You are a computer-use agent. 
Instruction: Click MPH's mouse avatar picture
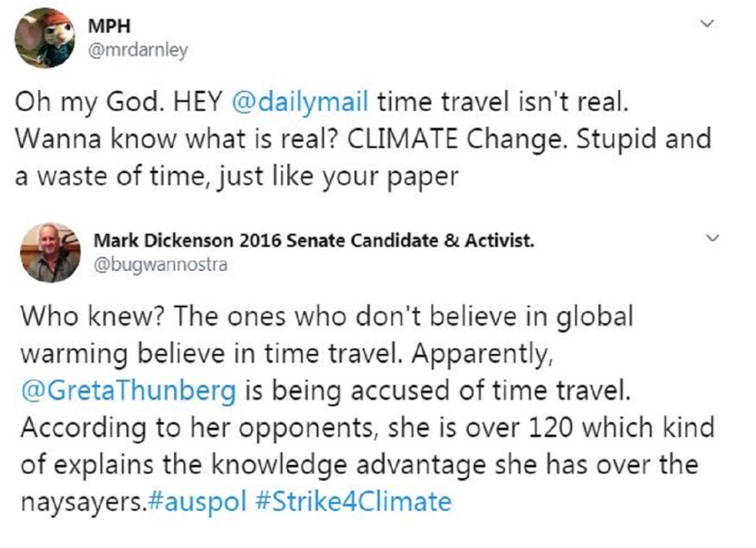[45, 38]
